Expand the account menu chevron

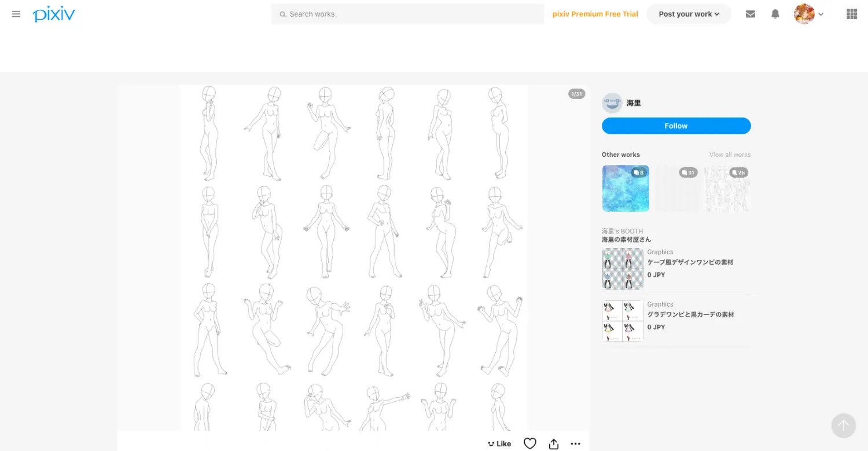(x=821, y=14)
